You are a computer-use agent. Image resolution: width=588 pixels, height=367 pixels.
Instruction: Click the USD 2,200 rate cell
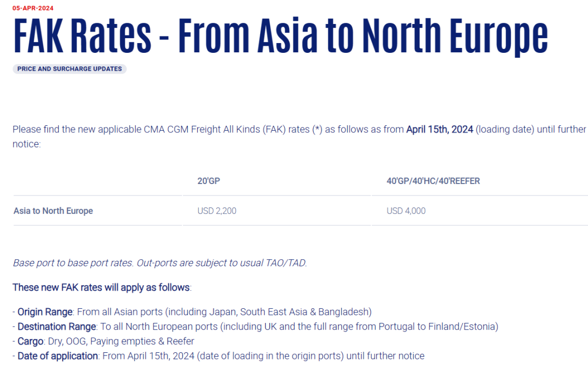[217, 211]
